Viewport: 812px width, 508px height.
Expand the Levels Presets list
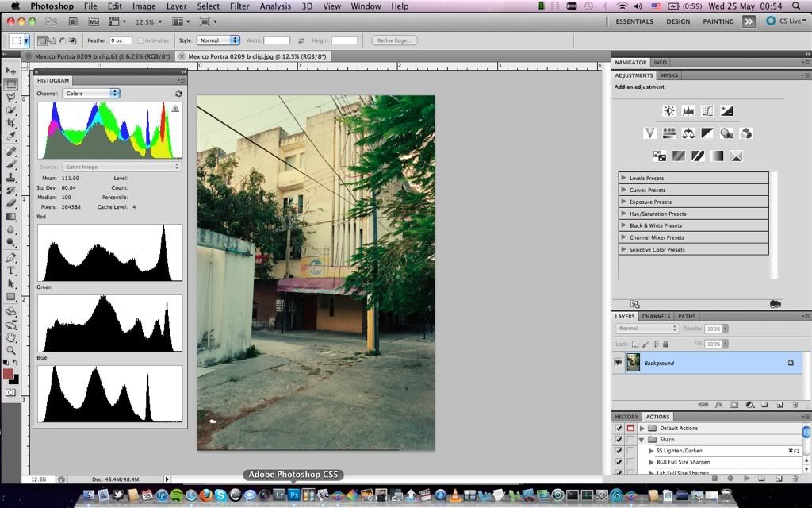click(x=624, y=178)
